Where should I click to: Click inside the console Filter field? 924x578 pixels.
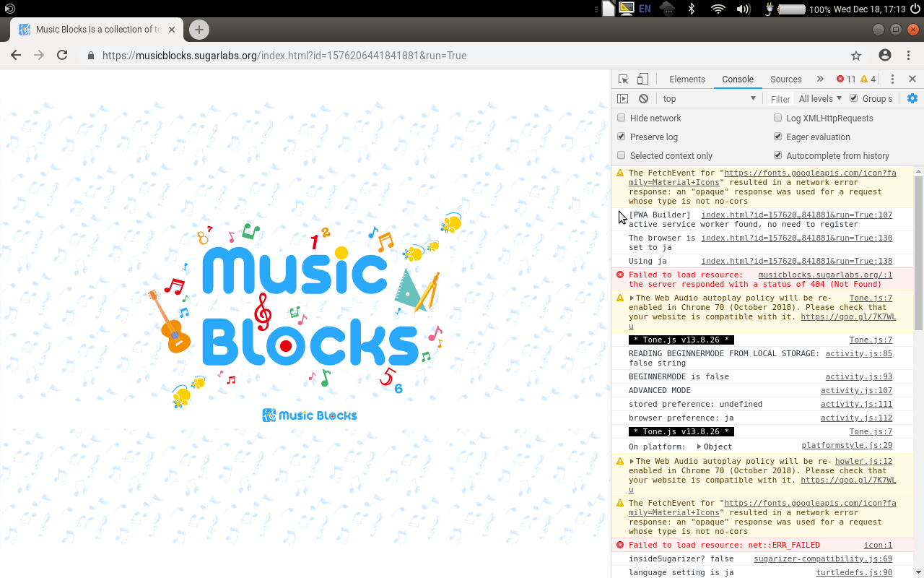[x=780, y=98]
